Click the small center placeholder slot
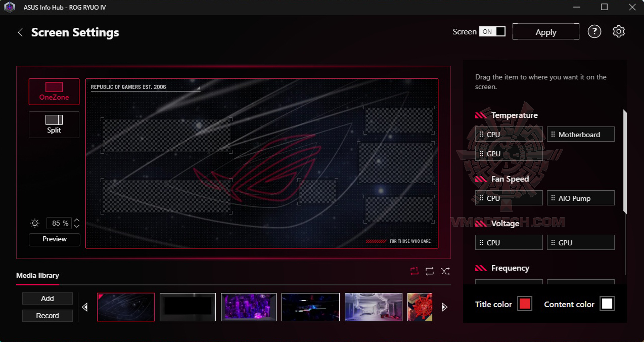 coord(317,192)
